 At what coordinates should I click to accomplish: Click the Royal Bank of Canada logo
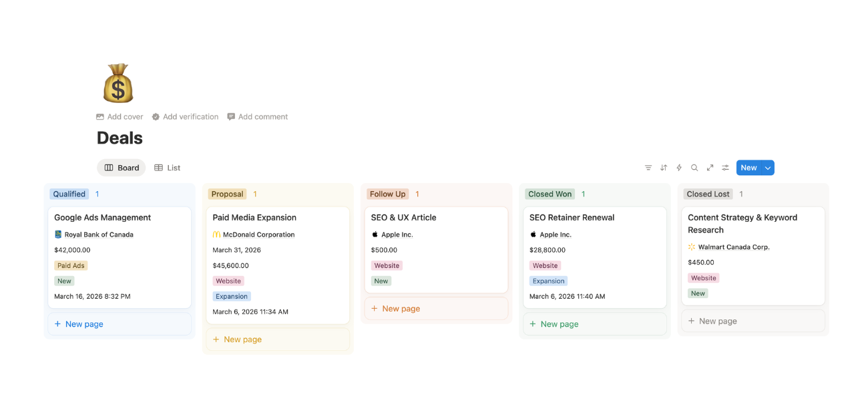[x=58, y=235]
